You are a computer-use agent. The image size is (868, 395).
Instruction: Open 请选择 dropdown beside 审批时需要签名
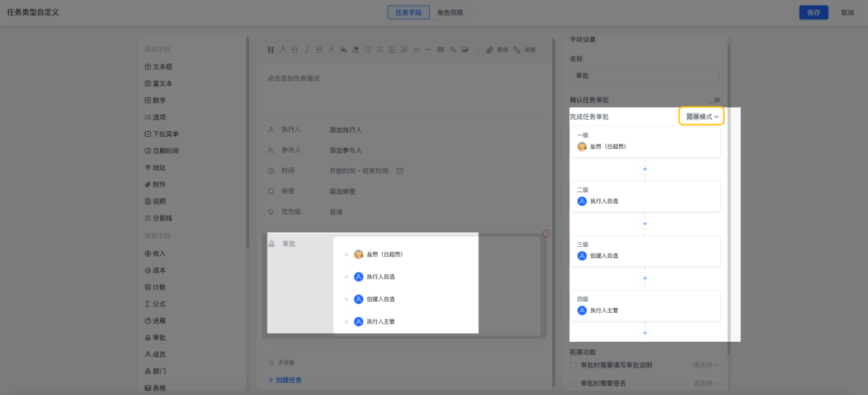click(x=706, y=383)
